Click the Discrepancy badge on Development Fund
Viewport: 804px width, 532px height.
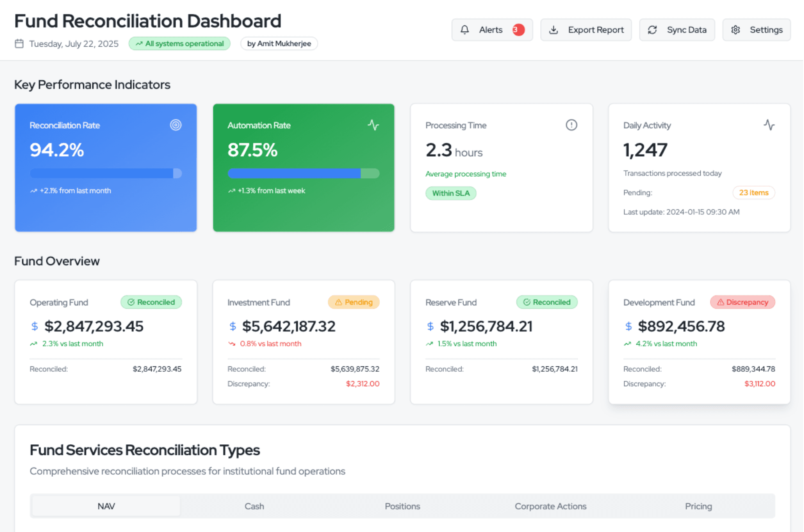(742, 302)
